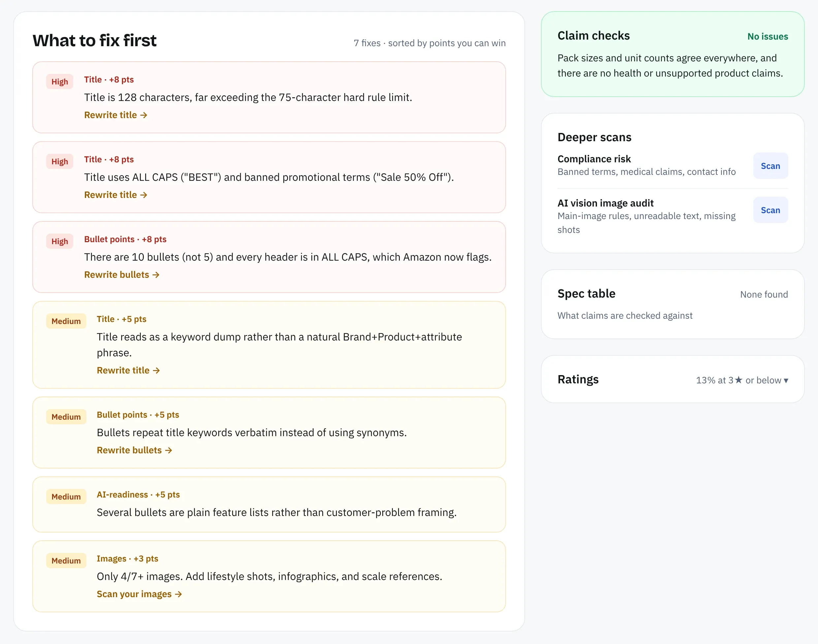This screenshot has width=818, height=644.
Task: Select 'What claims are checked against' text
Action: click(625, 316)
